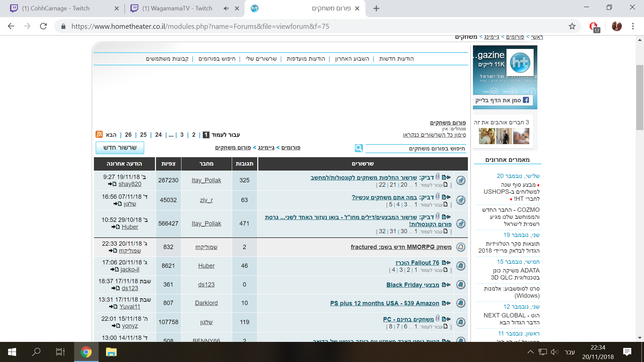Bookmark page with star icon
This screenshot has width=644, height=362.
(x=572, y=26)
